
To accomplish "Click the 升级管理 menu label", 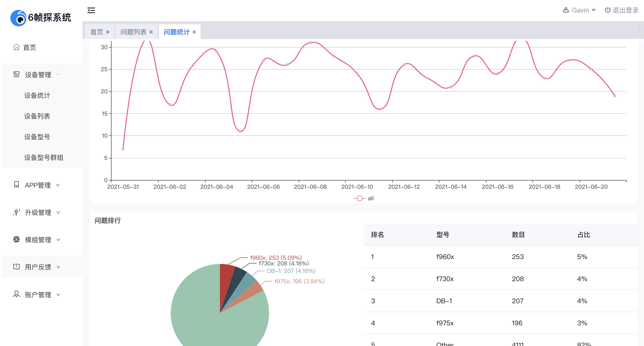I will (38, 212).
